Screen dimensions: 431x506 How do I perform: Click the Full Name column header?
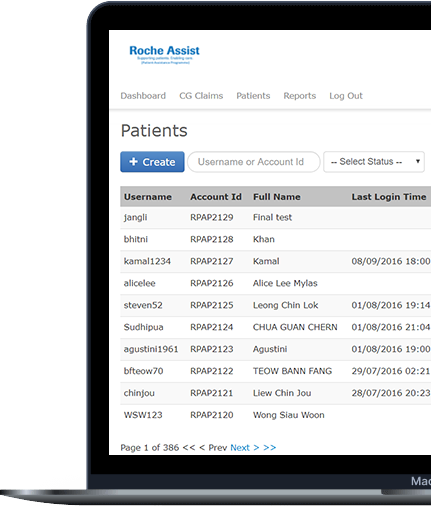(x=277, y=197)
